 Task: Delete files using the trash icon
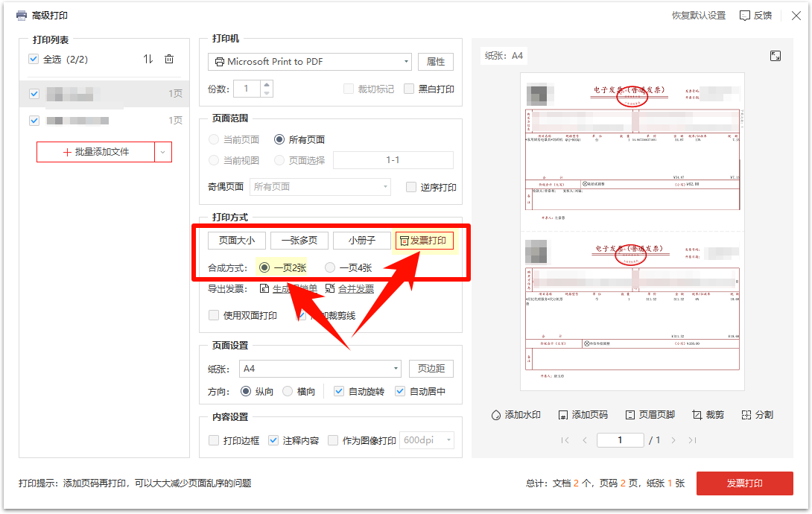tap(169, 59)
